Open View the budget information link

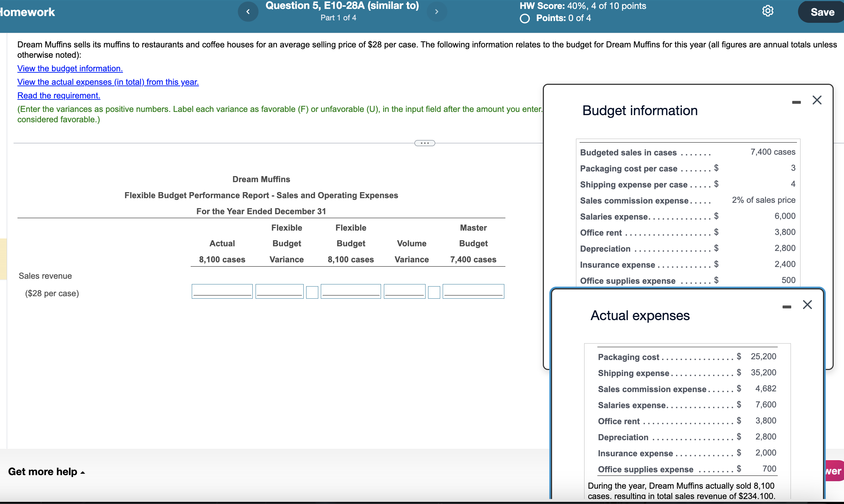[70, 68]
